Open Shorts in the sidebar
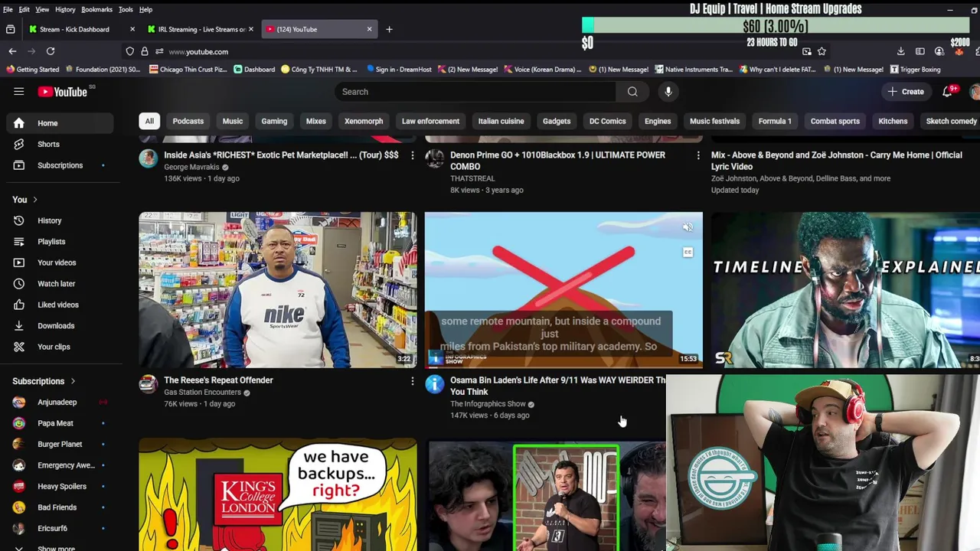 click(60, 144)
